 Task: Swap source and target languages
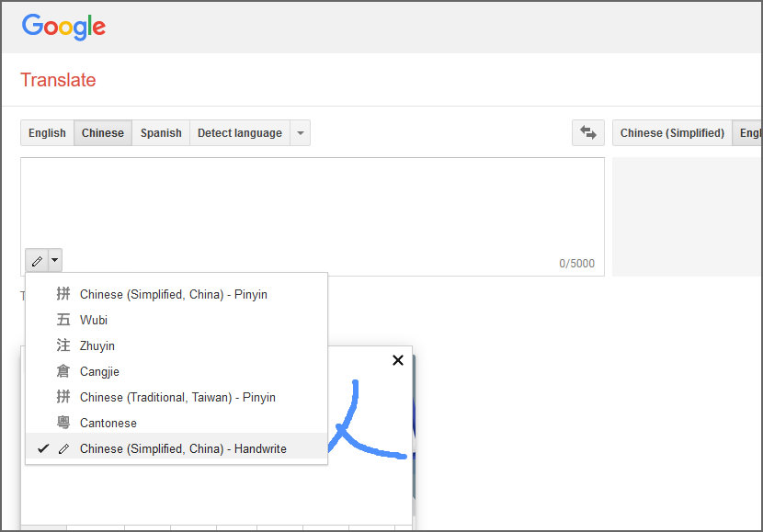tap(587, 132)
